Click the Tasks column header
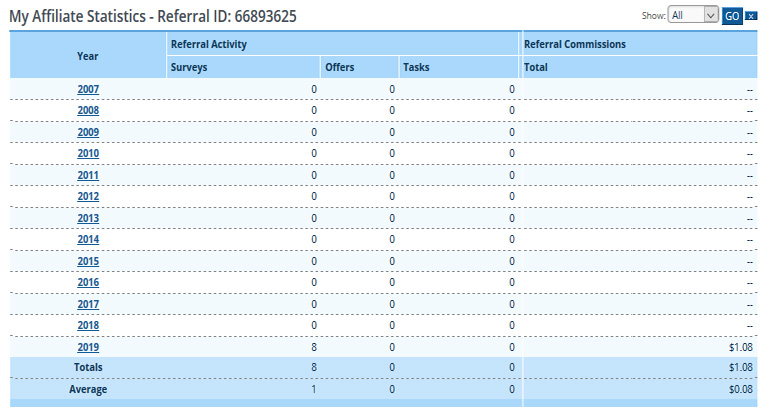This screenshot has width=760, height=419. click(x=415, y=67)
